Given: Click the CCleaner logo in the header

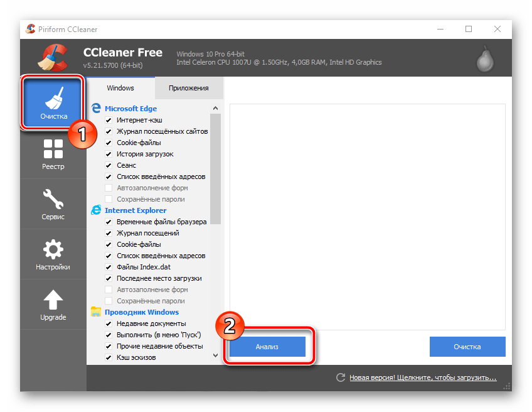Looking at the screenshot, I should point(53,57).
